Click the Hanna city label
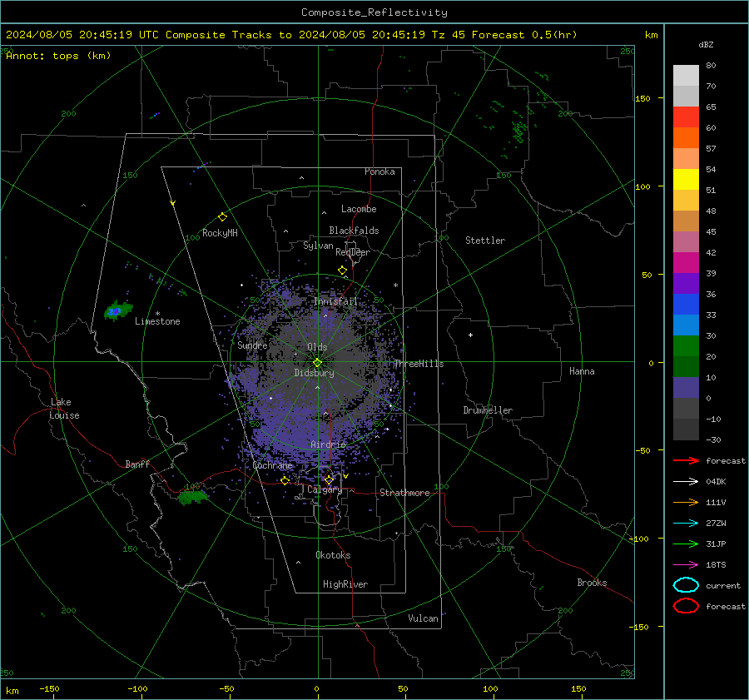 tap(582, 371)
